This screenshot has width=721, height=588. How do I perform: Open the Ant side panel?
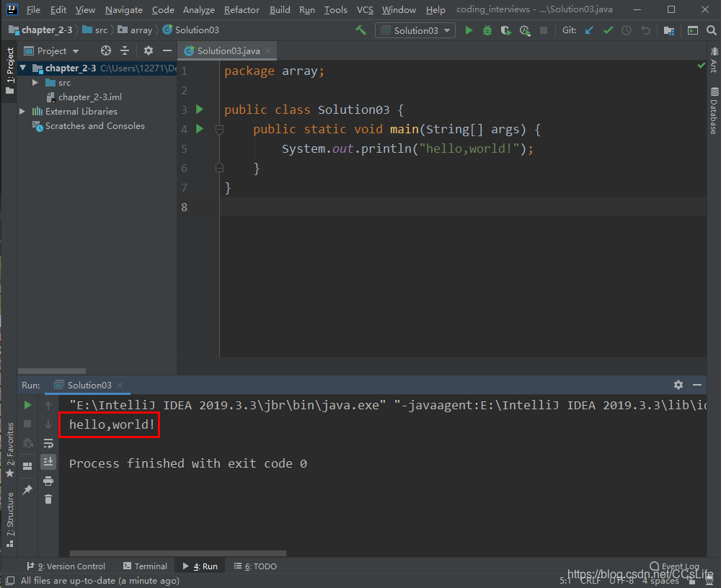point(714,60)
